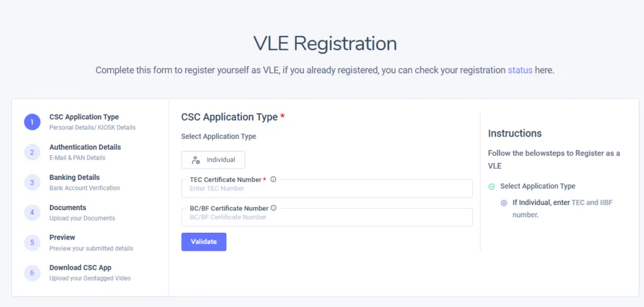Image resolution: width=644 pixels, height=307 pixels.
Task: Click BC/BF Certificate Number info icon
Action: tap(274, 208)
